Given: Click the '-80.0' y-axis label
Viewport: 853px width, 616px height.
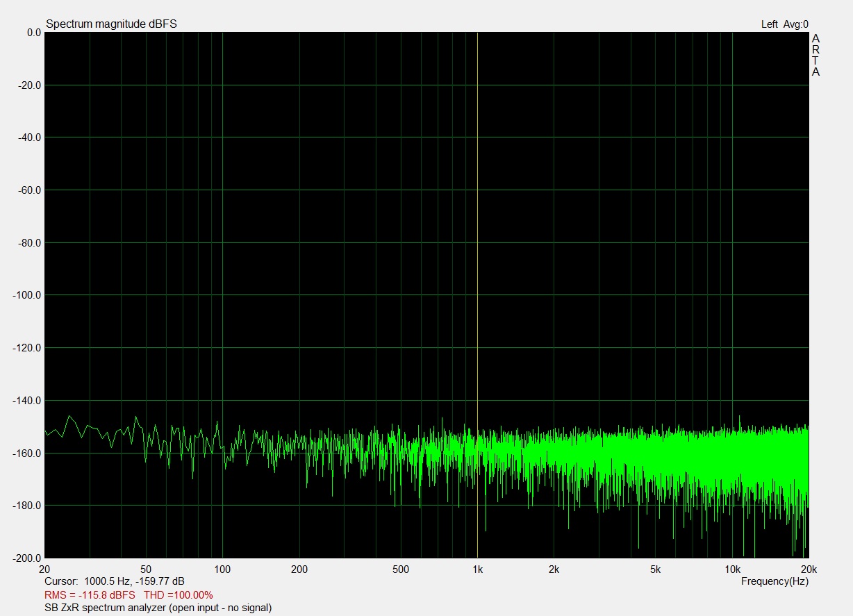Looking at the screenshot, I should pyautogui.click(x=30, y=243).
